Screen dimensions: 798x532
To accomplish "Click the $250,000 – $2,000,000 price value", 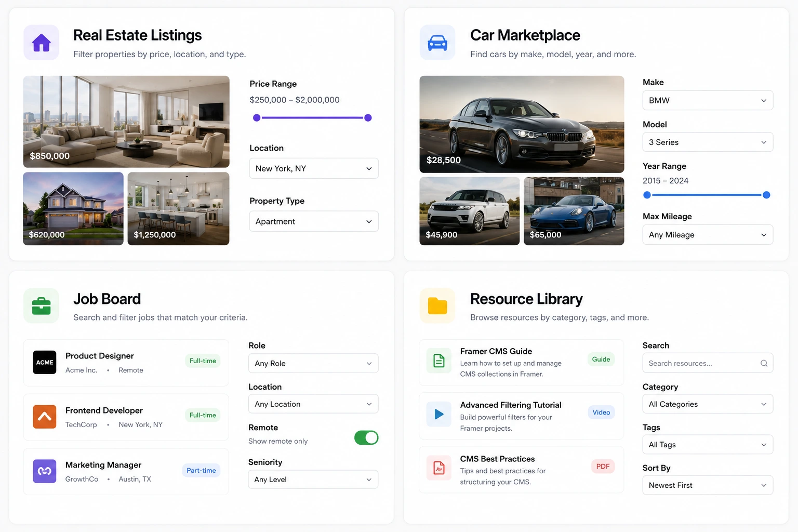I will 295,100.
